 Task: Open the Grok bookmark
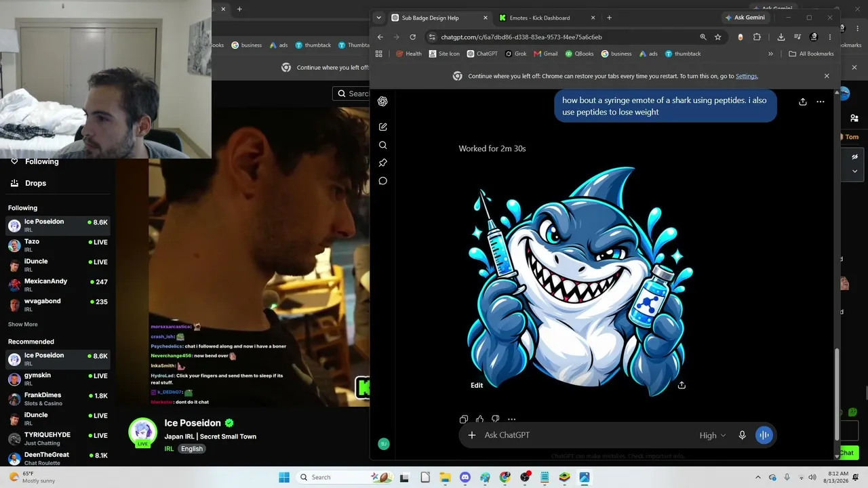click(515, 54)
